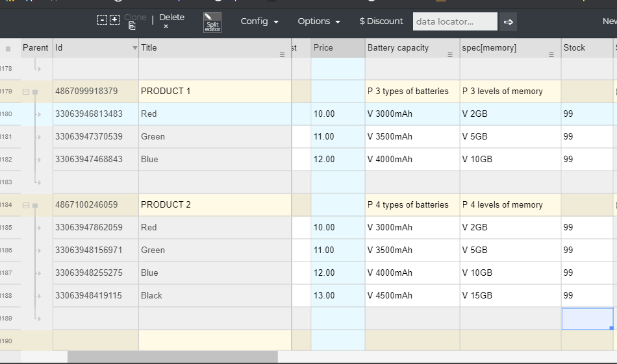
Task: Click the collapse-all minus icon in toolbar
Action: click(102, 20)
